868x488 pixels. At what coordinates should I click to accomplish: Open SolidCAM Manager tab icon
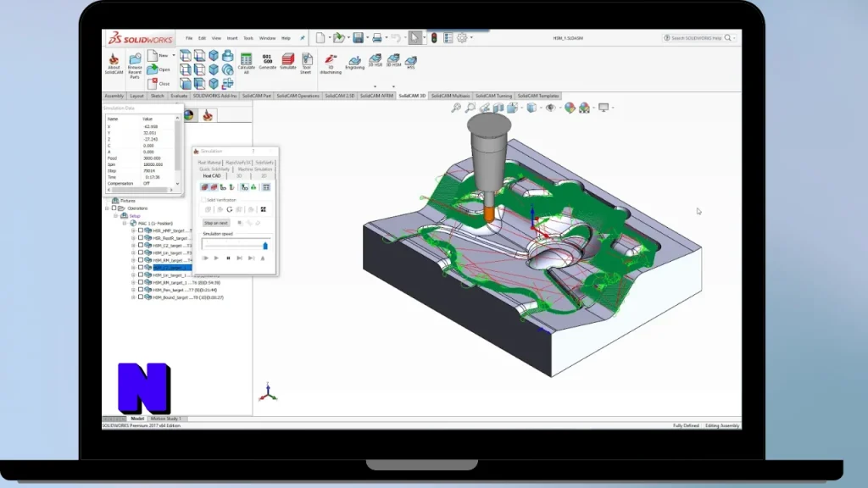point(208,115)
